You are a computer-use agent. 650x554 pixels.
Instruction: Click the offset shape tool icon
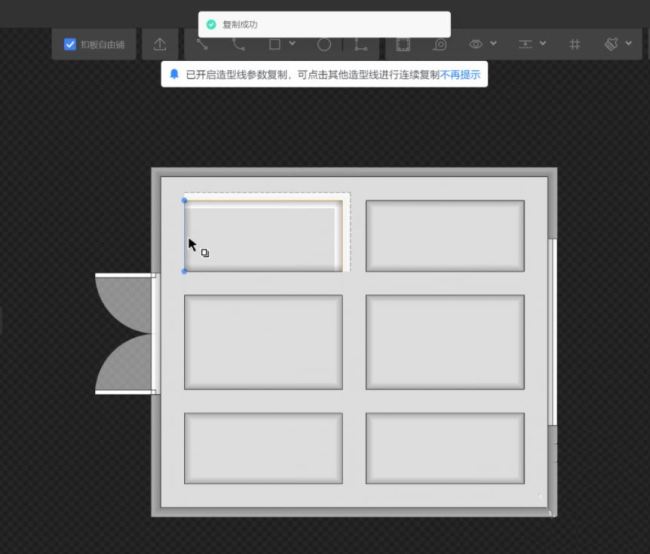[x=440, y=45]
